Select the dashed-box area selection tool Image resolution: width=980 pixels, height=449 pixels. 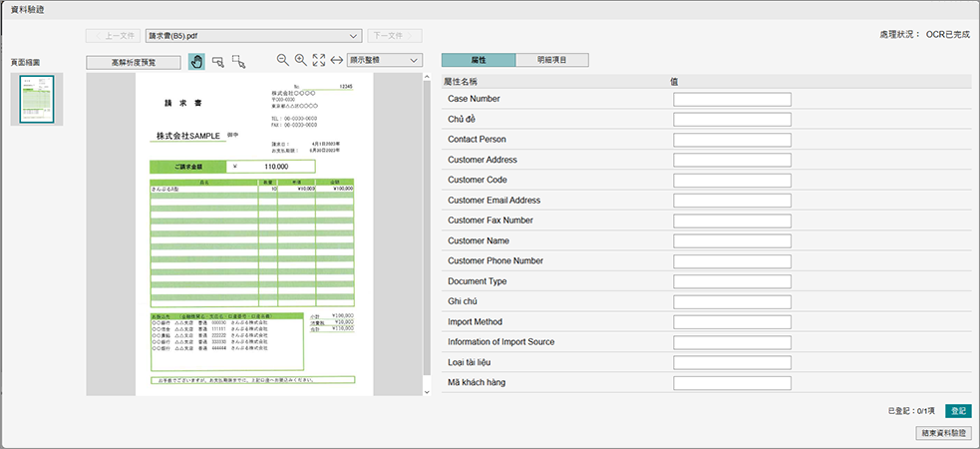click(238, 62)
